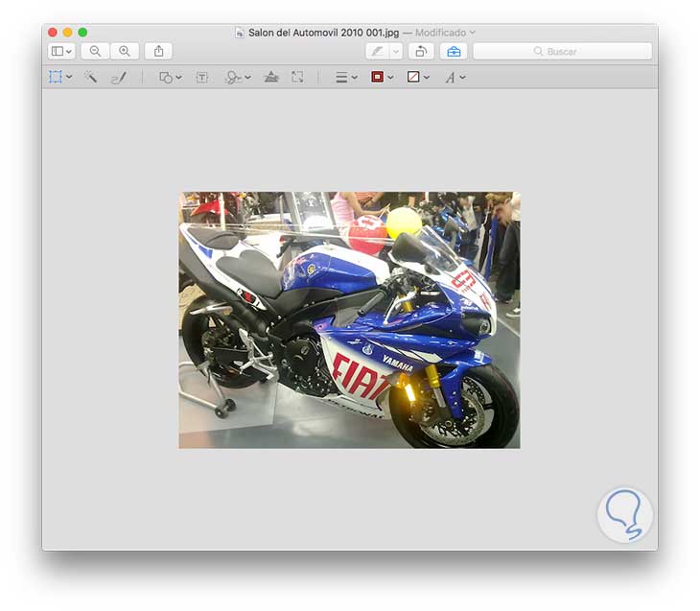
Task: Select the Sketch drawing tool
Action: click(x=119, y=78)
